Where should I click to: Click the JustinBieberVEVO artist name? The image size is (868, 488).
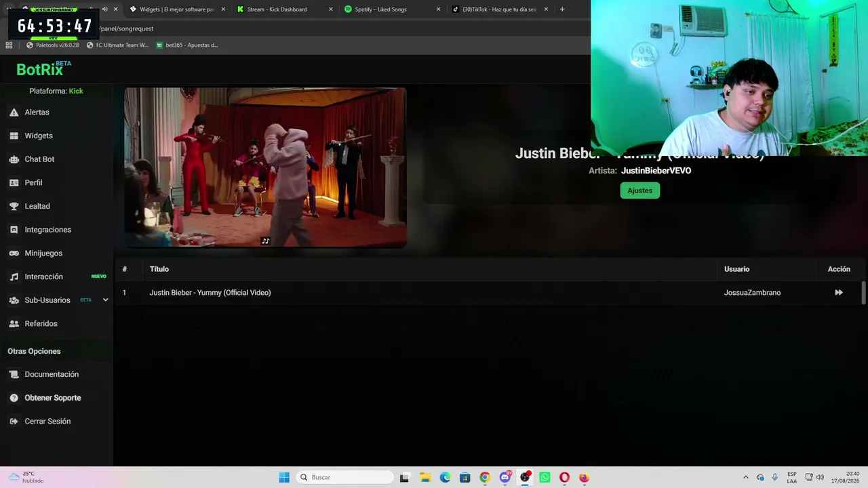click(656, 171)
